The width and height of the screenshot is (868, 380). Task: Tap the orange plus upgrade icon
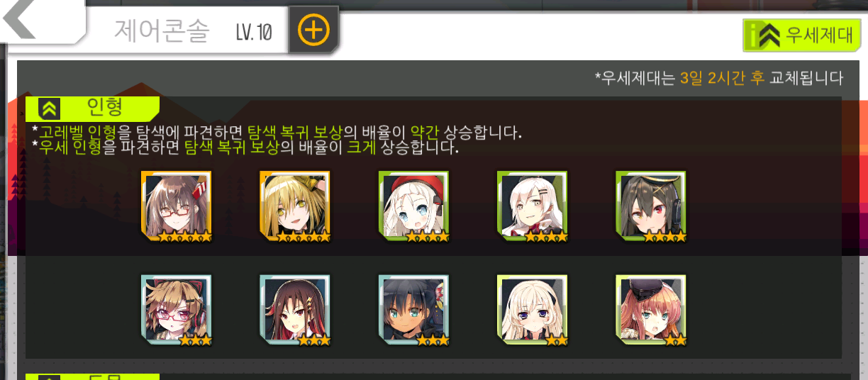pyautogui.click(x=313, y=30)
